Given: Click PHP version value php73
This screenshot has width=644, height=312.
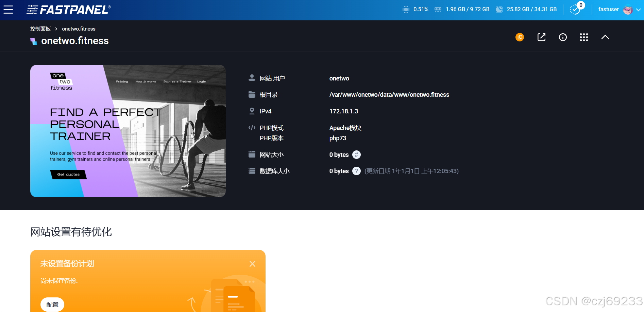Looking at the screenshot, I should coord(338,138).
